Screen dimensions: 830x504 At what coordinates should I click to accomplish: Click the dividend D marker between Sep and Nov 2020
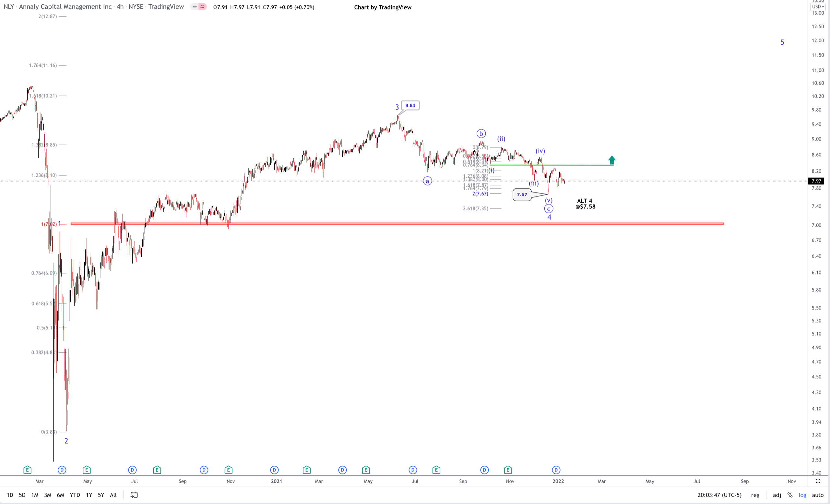point(204,470)
